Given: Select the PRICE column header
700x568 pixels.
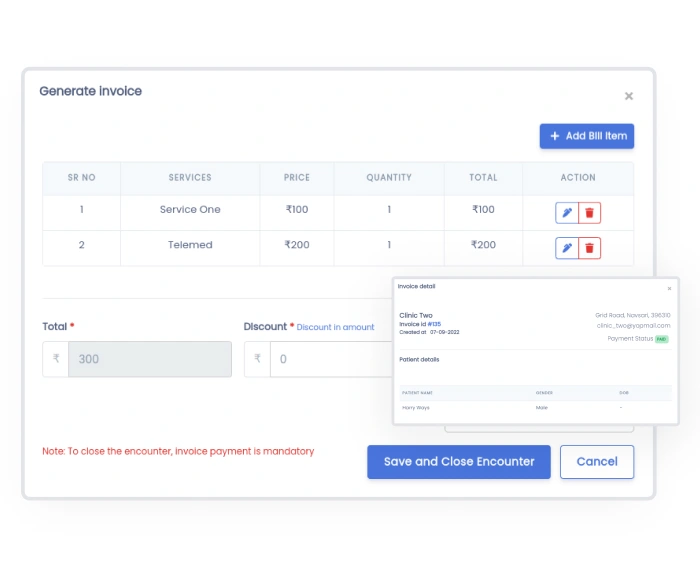Looking at the screenshot, I should (x=297, y=178).
